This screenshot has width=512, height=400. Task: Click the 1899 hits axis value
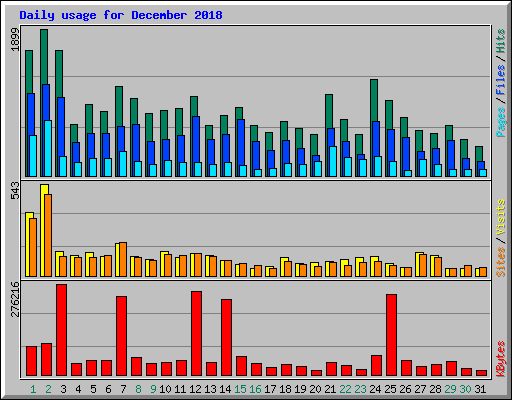[x=15, y=40]
